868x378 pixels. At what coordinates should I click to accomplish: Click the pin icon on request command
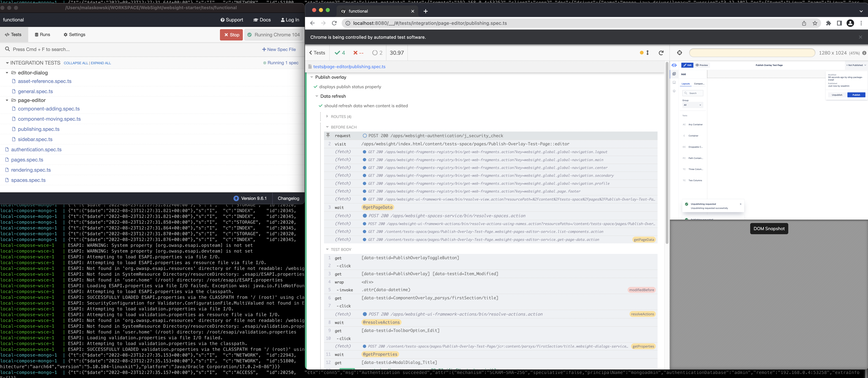point(328,135)
